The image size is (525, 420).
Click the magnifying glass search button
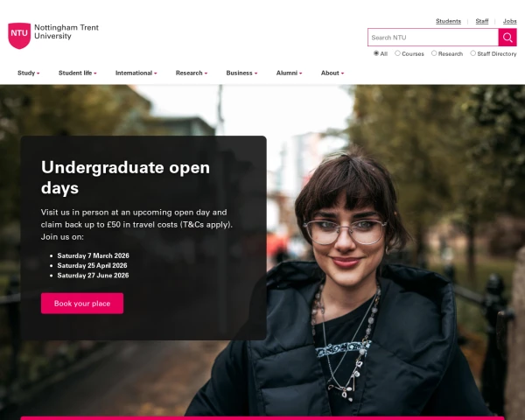tap(507, 38)
